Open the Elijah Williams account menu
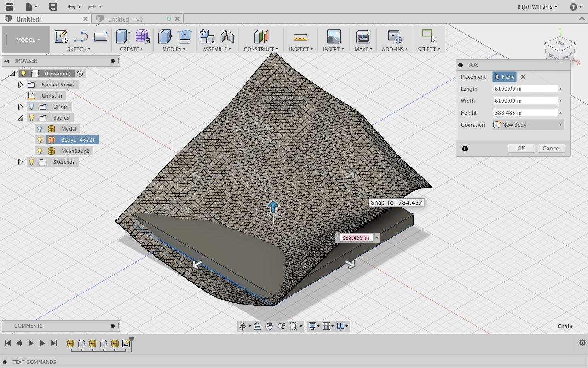Screen dimensions: 588x368 [537, 6]
